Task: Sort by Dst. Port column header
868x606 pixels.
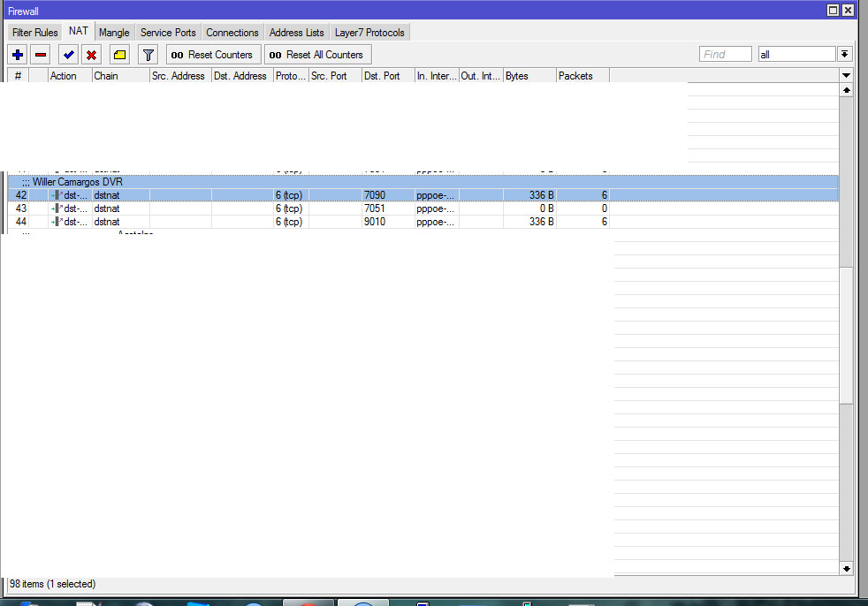Action: click(x=388, y=76)
